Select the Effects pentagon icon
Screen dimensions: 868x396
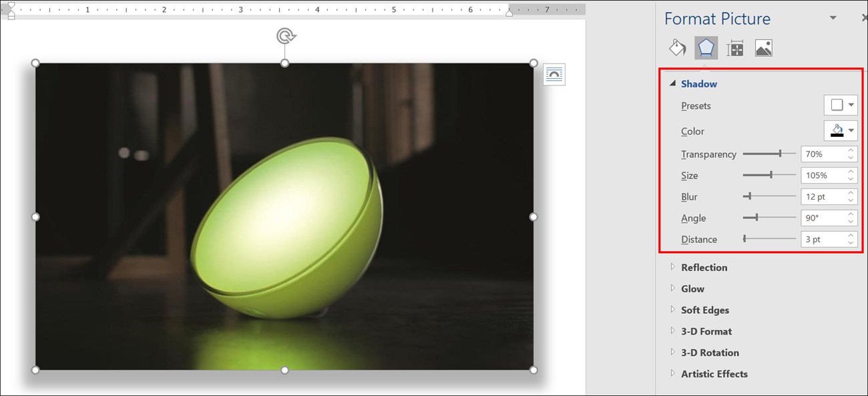pos(706,48)
